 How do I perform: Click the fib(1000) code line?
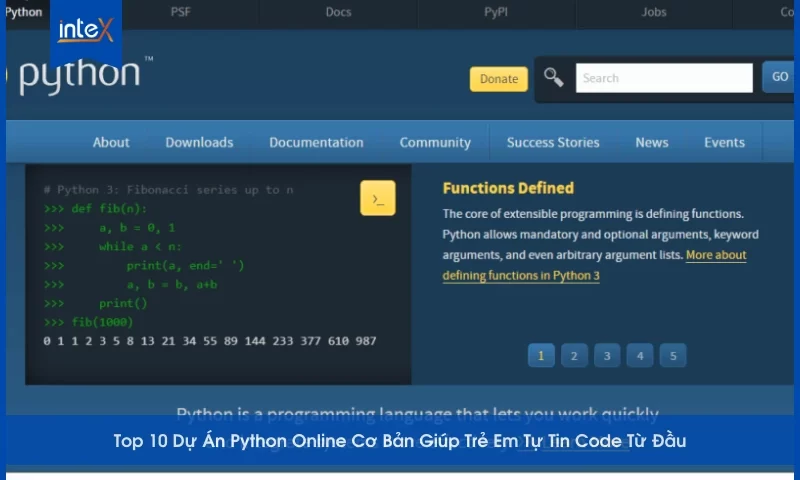[x=88, y=322]
